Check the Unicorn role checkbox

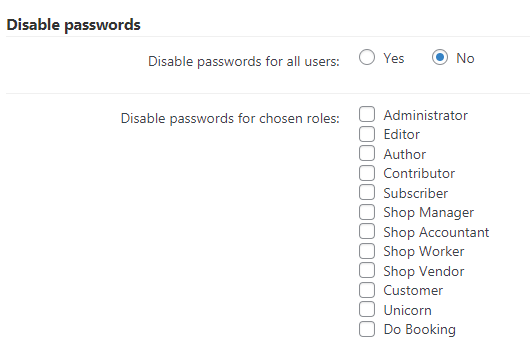pos(367,309)
